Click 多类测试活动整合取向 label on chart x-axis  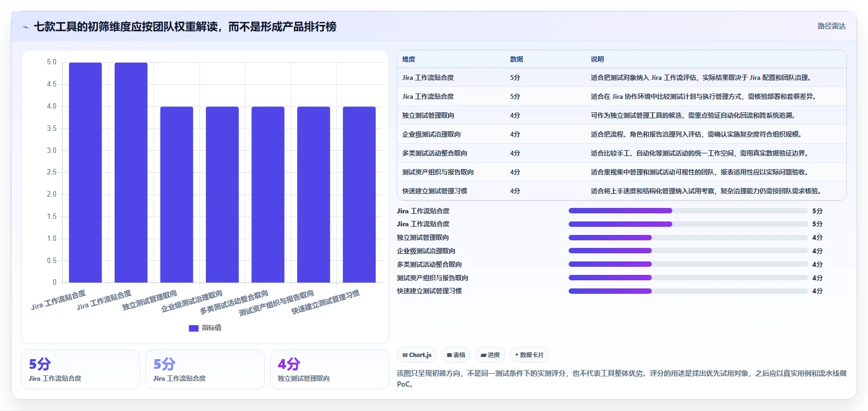(234, 302)
